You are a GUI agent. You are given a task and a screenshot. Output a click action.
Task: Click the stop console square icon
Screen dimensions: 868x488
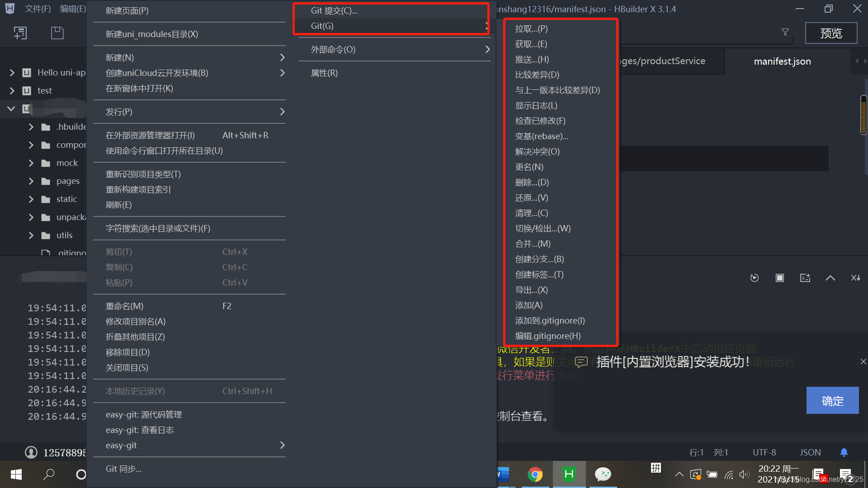click(780, 278)
